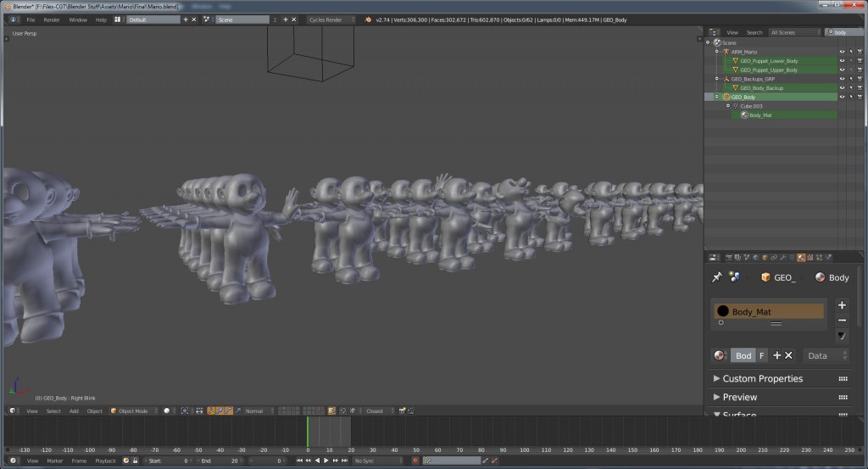Viewport: 868px width, 469px height.
Task: Open the File menu
Action: 31,19
